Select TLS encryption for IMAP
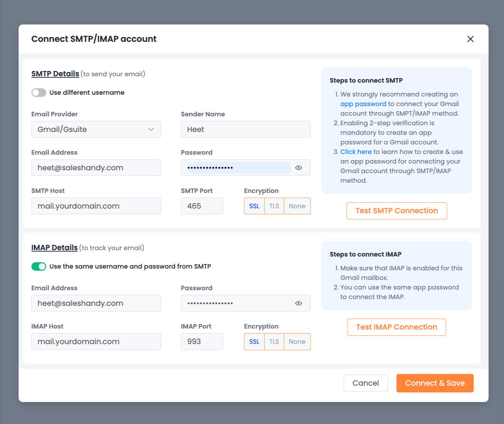The image size is (504, 424). (274, 342)
